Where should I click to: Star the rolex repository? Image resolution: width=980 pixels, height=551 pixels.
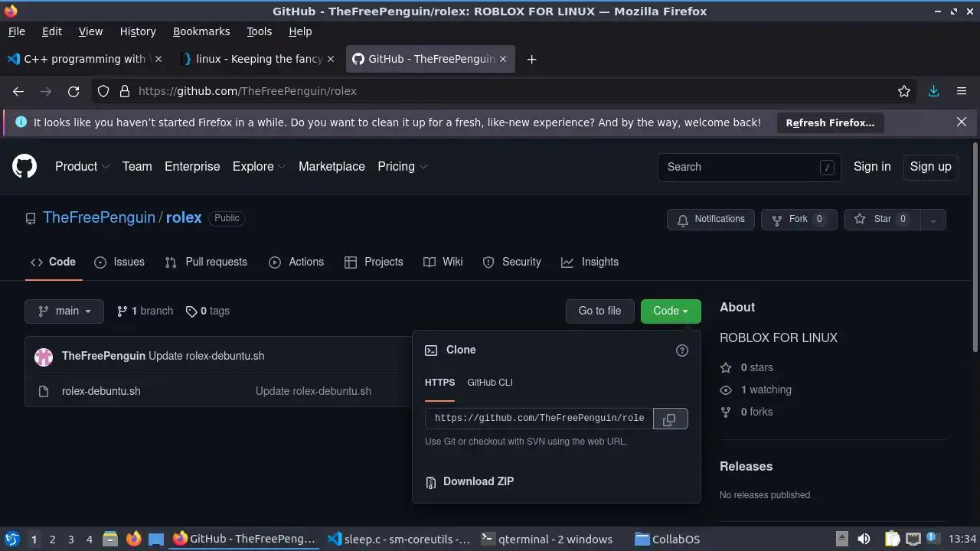pos(881,220)
